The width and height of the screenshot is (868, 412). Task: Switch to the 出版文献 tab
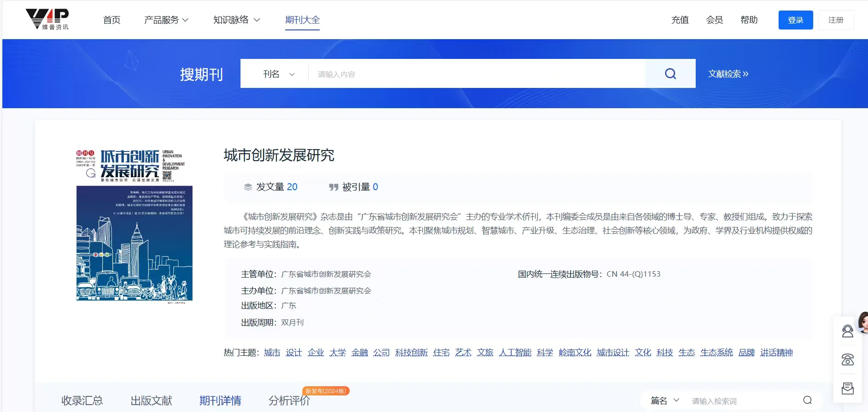coord(151,400)
